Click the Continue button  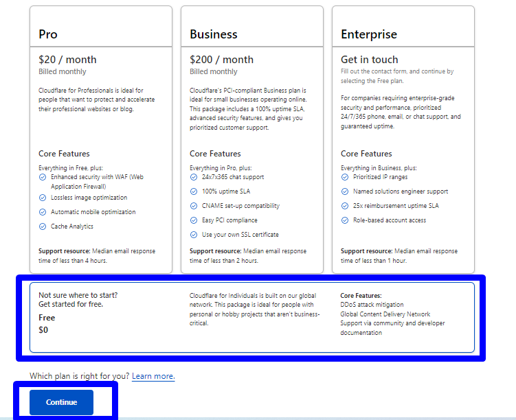coord(61,402)
